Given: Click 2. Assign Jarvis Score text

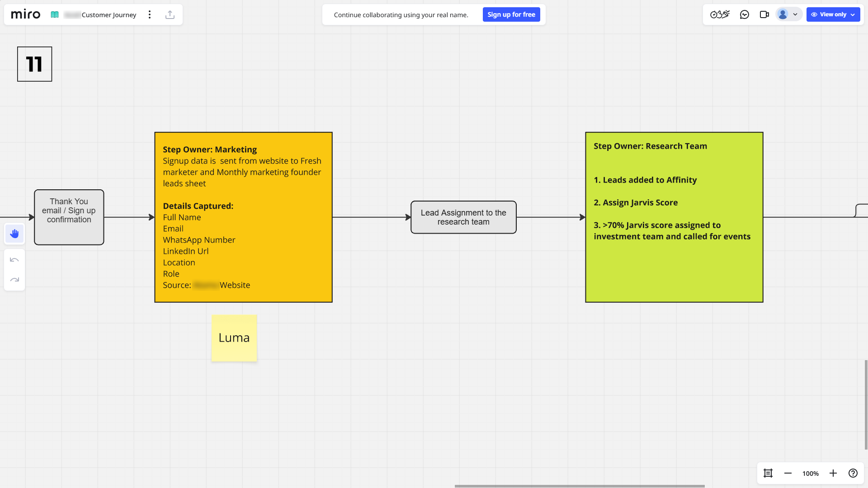Looking at the screenshot, I should [636, 202].
